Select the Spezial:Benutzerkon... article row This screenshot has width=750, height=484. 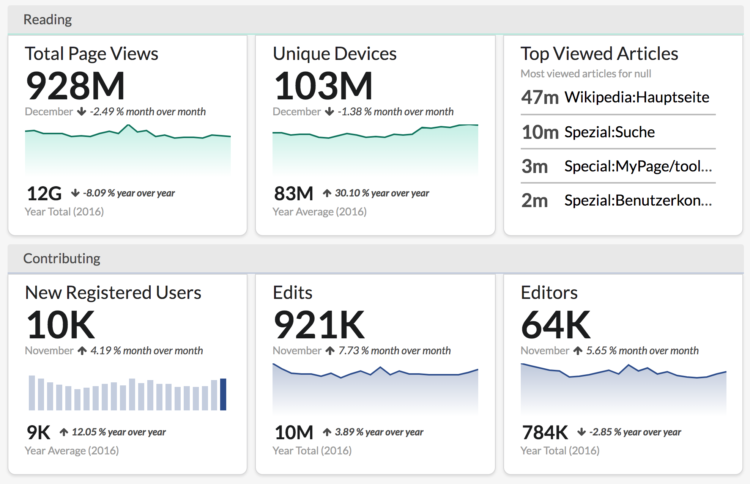click(x=618, y=200)
